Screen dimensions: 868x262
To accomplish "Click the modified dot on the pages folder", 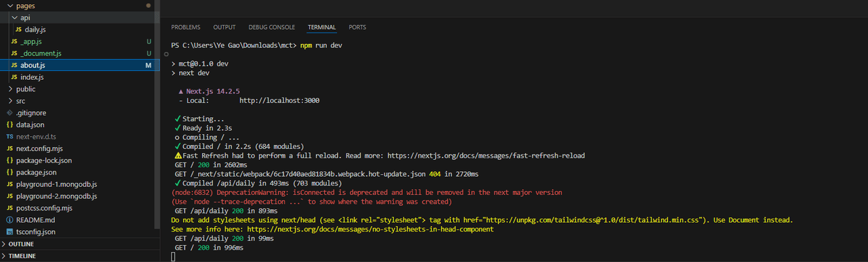I will 149,5.
